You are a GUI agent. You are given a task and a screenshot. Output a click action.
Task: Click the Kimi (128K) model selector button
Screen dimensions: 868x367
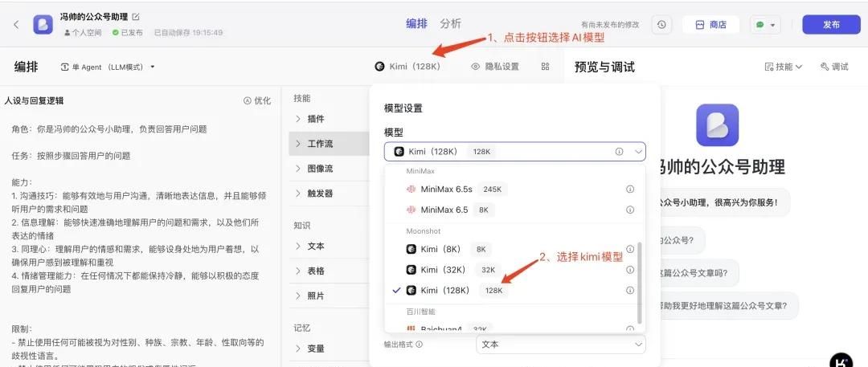pyautogui.click(x=407, y=67)
